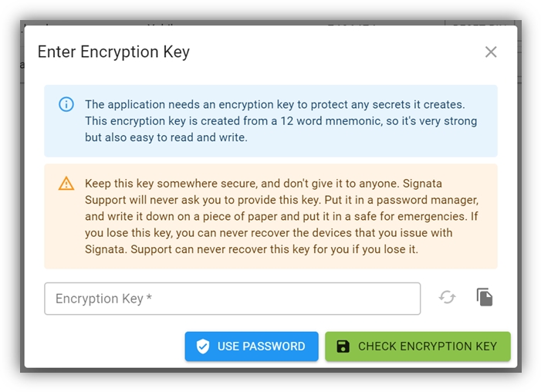Click "CHECK ENCRYPTION KEY" label text
The image size is (541, 392).
click(x=427, y=346)
